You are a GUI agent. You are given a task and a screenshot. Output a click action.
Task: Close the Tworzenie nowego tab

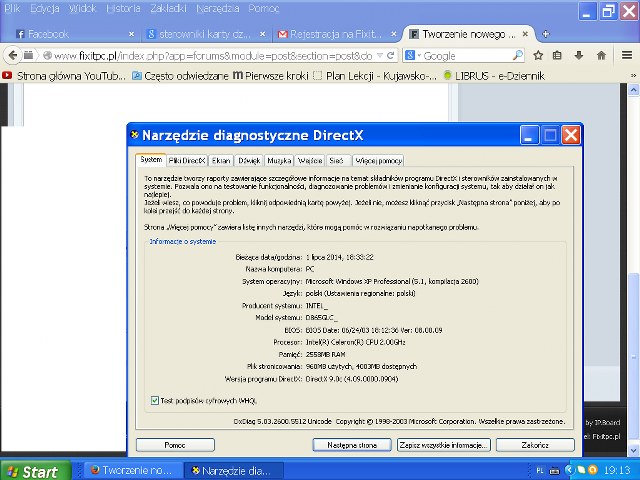point(525,34)
